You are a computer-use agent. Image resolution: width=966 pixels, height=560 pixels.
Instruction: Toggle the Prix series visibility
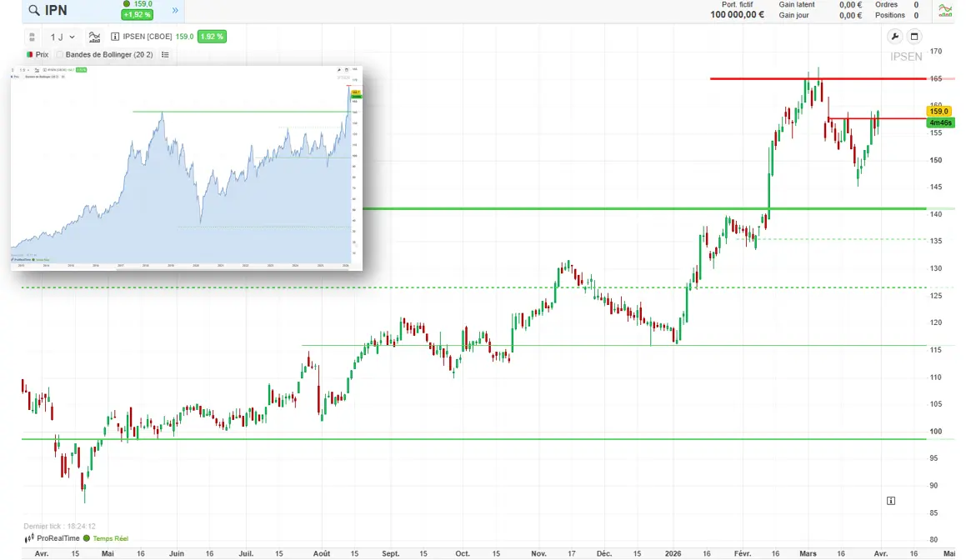[31, 55]
